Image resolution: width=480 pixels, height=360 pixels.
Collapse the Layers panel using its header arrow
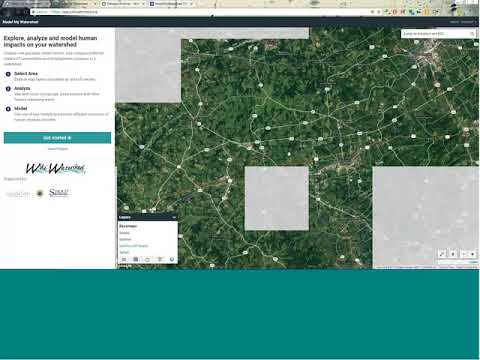click(x=174, y=217)
